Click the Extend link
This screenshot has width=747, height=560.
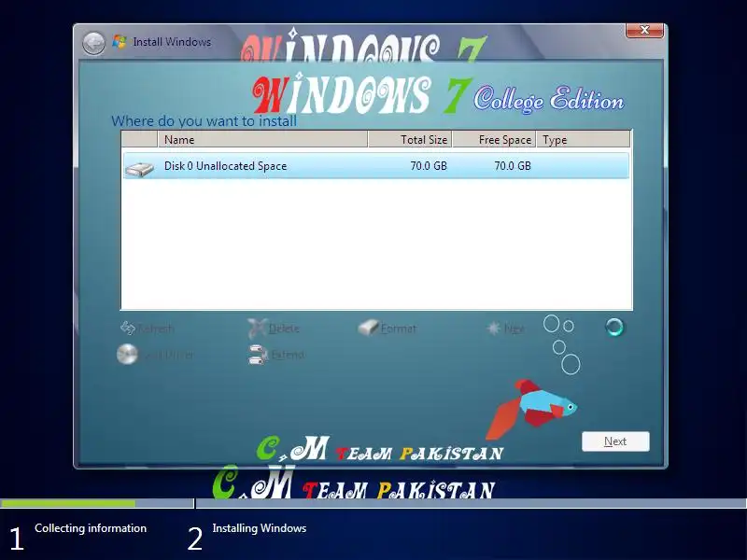[x=288, y=356]
